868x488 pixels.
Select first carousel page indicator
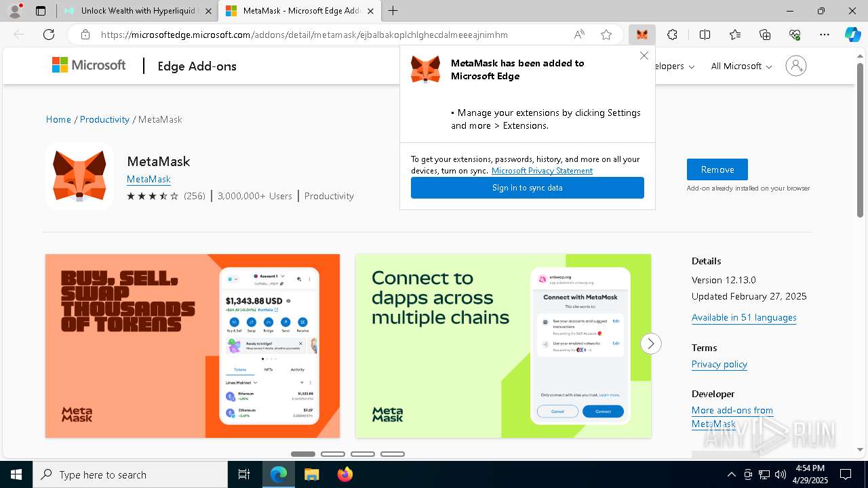coord(303,454)
